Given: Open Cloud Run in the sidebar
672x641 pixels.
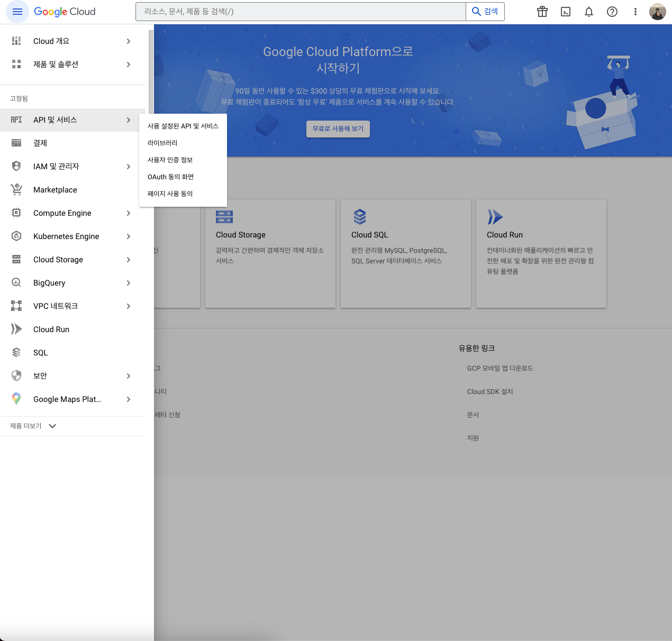Looking at the screenshot, I should [72, 329].
